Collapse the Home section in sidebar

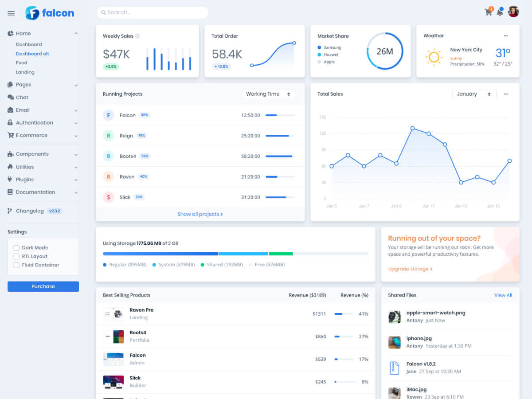76,33
